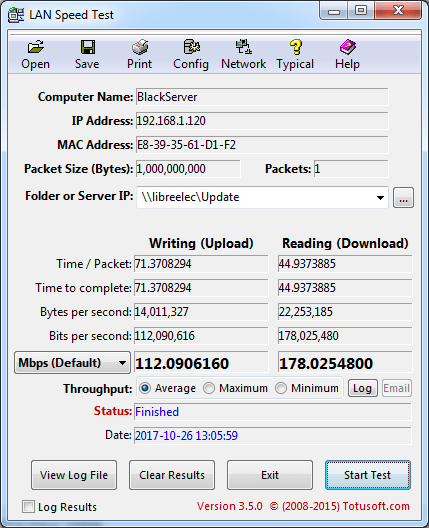
Task: Save the test results
Action: pos(87,55)
